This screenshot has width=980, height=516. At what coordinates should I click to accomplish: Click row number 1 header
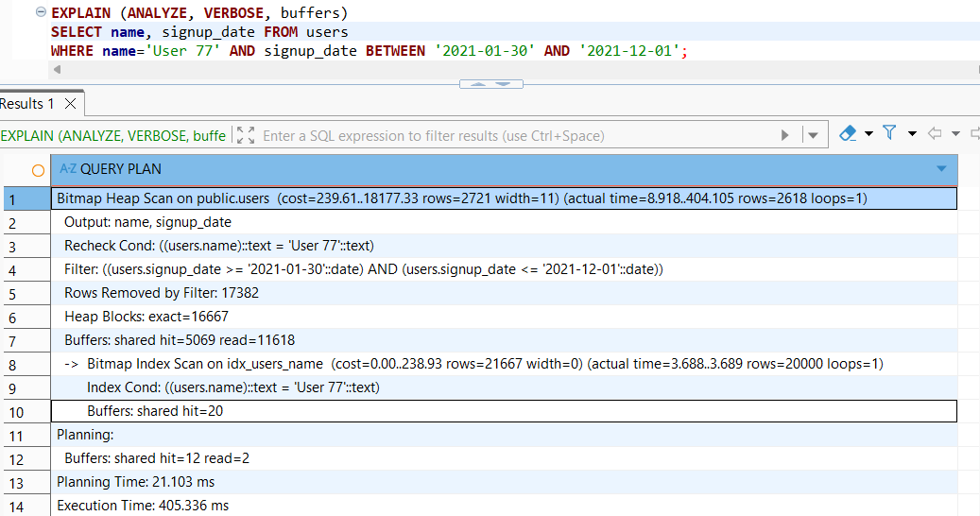(26, 199)
